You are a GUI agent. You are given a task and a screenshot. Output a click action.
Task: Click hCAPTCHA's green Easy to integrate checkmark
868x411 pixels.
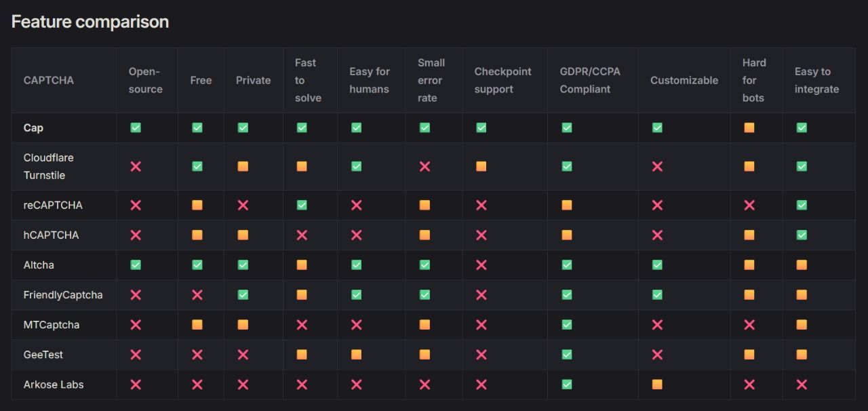tap(802, 235)
